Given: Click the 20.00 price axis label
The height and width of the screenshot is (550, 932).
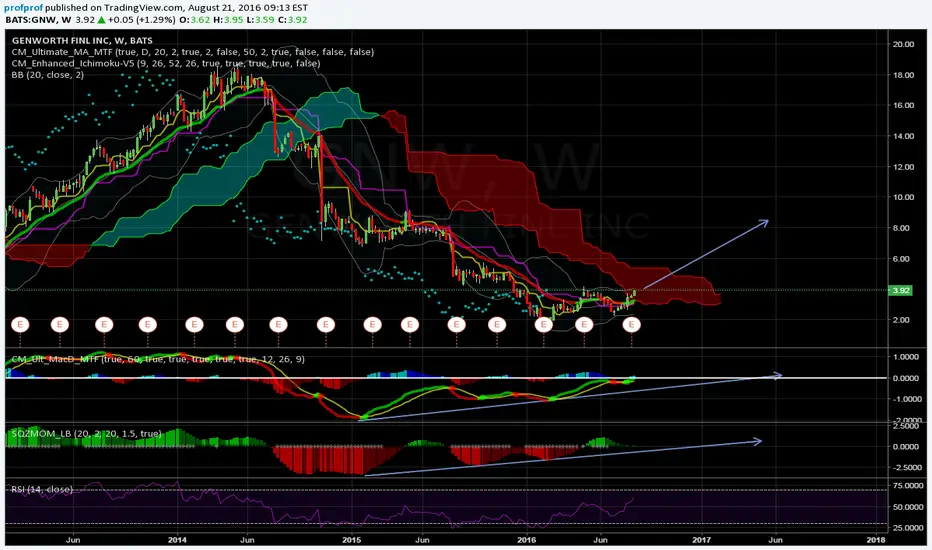Looking at the screenshot, I should click(x=903, y=44).
